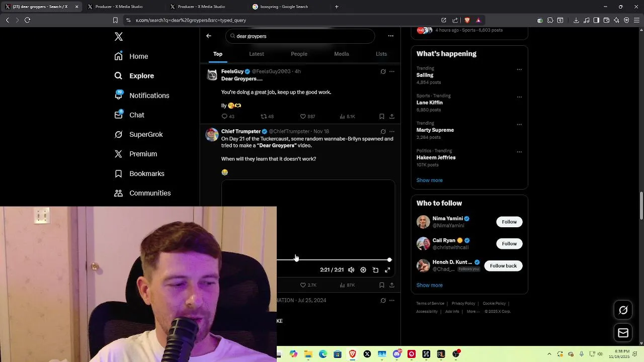Share the FeelsGuy post
The image size is (644, 362).
click(x=392, y=116)
